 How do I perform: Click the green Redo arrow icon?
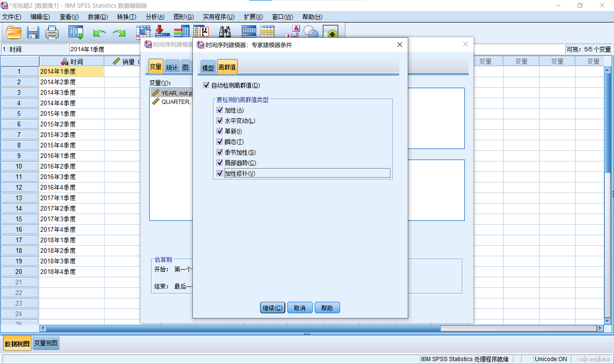pyautogui.click(x=119, y=33)
